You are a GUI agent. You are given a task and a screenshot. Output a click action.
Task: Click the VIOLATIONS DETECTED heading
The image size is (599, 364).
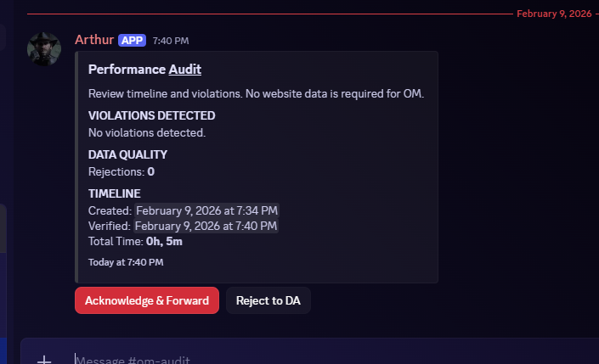(152, 115)
